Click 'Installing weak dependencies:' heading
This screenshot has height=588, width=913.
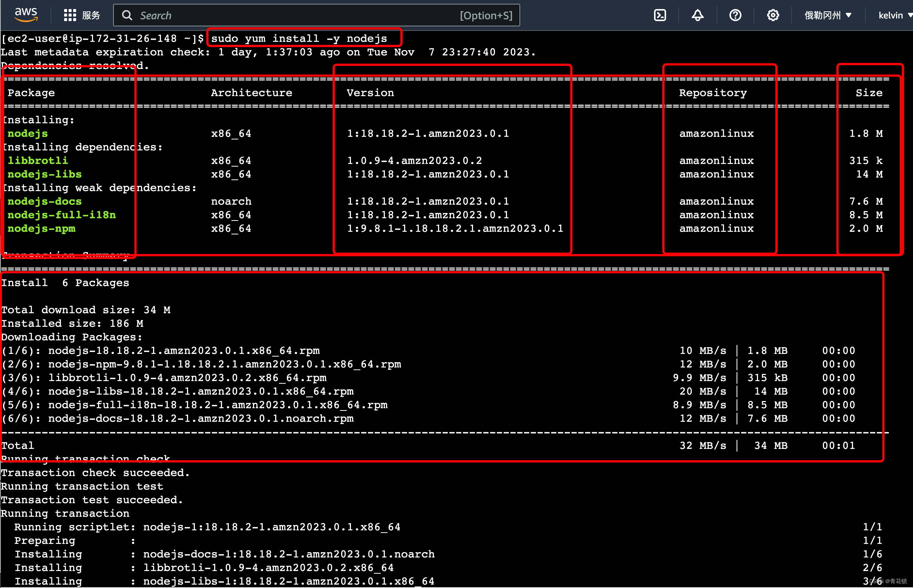point(100,188)
